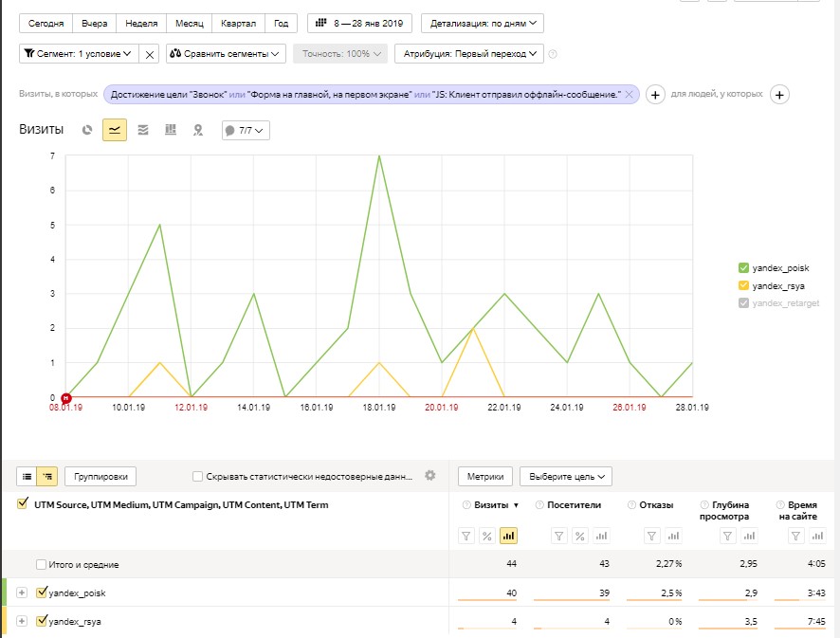This screenshot has height=638, width=840.
Task: Switch chart to pie view
Action: point(87,130)
